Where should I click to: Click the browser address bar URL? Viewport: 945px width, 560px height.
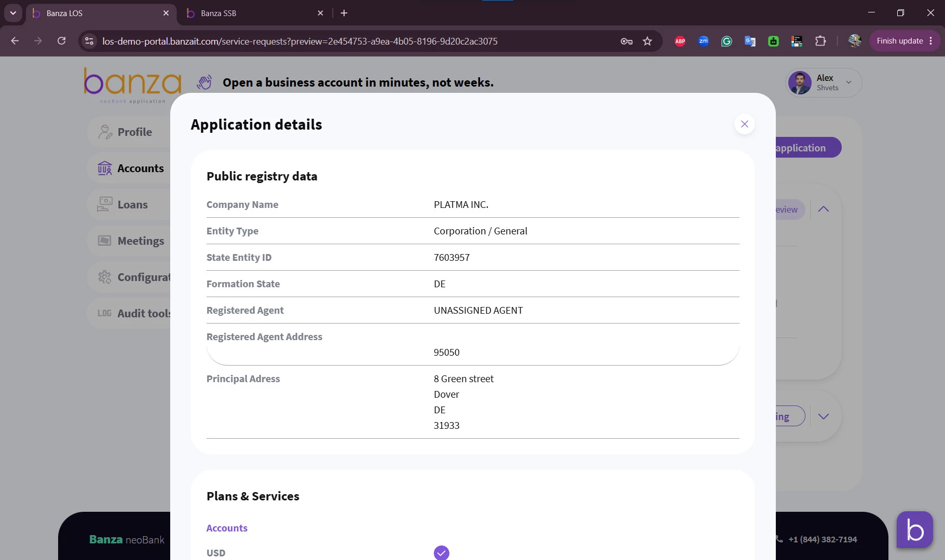pyautogui.click(x=300, y=41)
